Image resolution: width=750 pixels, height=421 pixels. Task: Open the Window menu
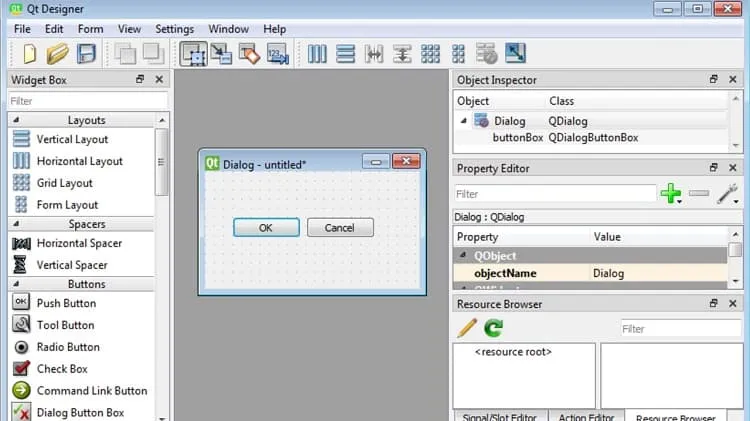(x=229, y=29)
